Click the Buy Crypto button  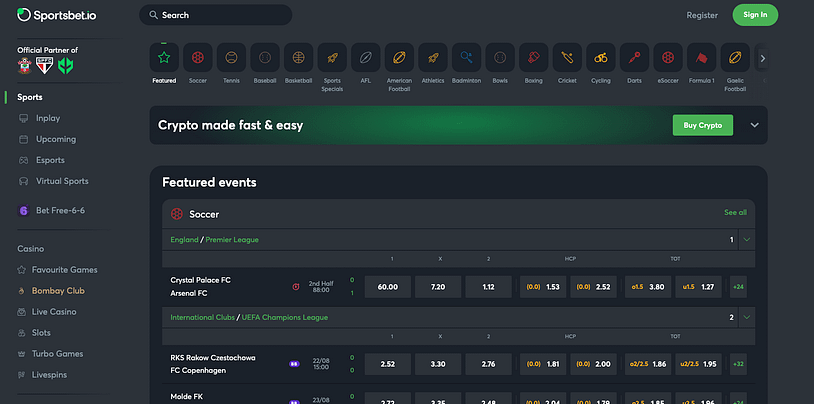click(x=703, y=125)
